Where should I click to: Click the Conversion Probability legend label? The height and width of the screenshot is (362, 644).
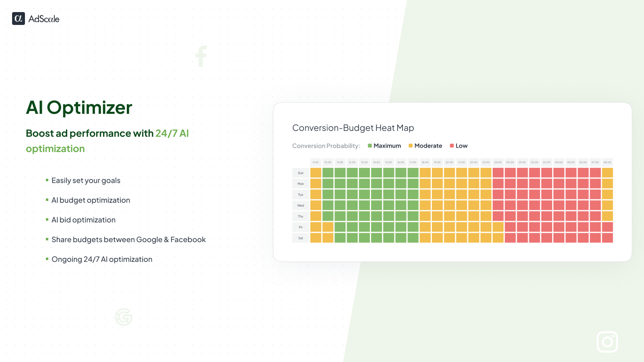[326, 146]
